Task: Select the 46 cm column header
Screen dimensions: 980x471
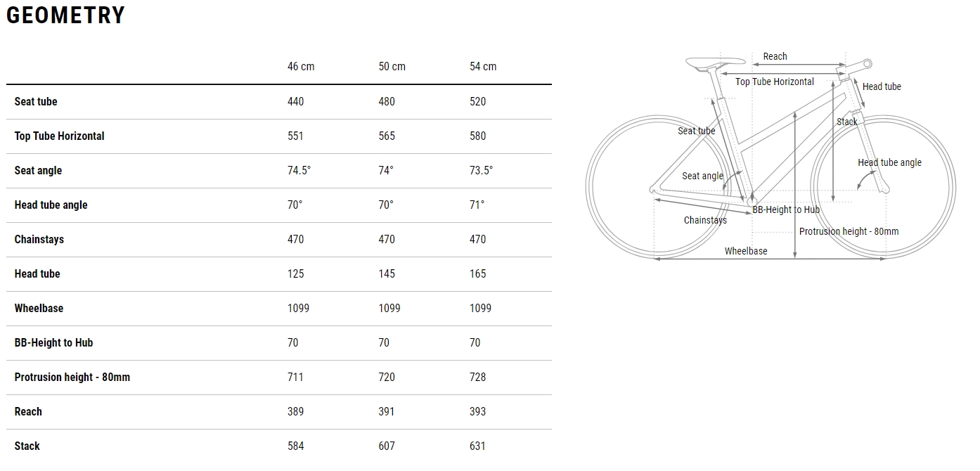Action: tap(301, 66)
